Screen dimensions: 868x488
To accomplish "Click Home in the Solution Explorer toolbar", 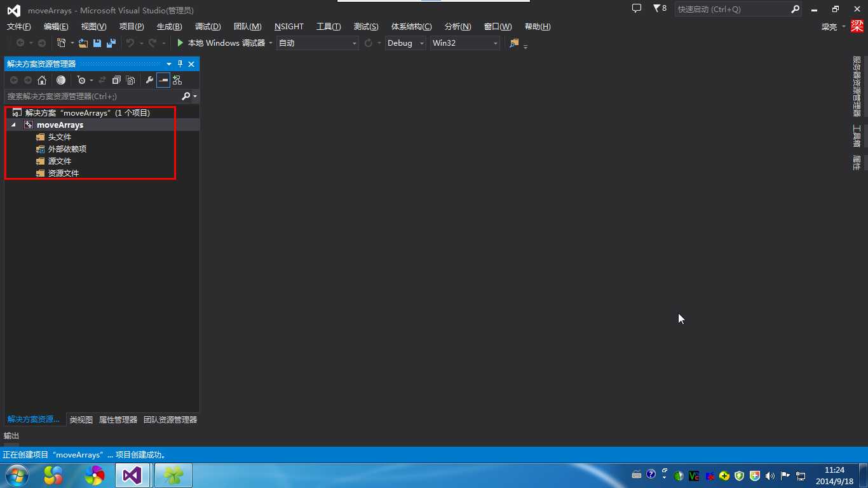I will click(42, 80).
